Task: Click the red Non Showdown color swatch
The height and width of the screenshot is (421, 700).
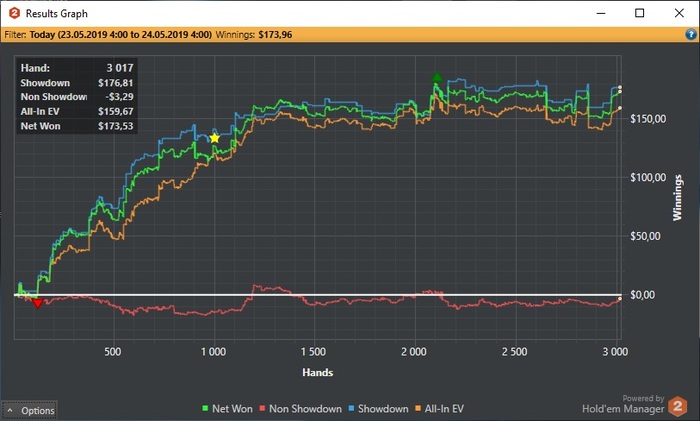Action: (262, 408)
